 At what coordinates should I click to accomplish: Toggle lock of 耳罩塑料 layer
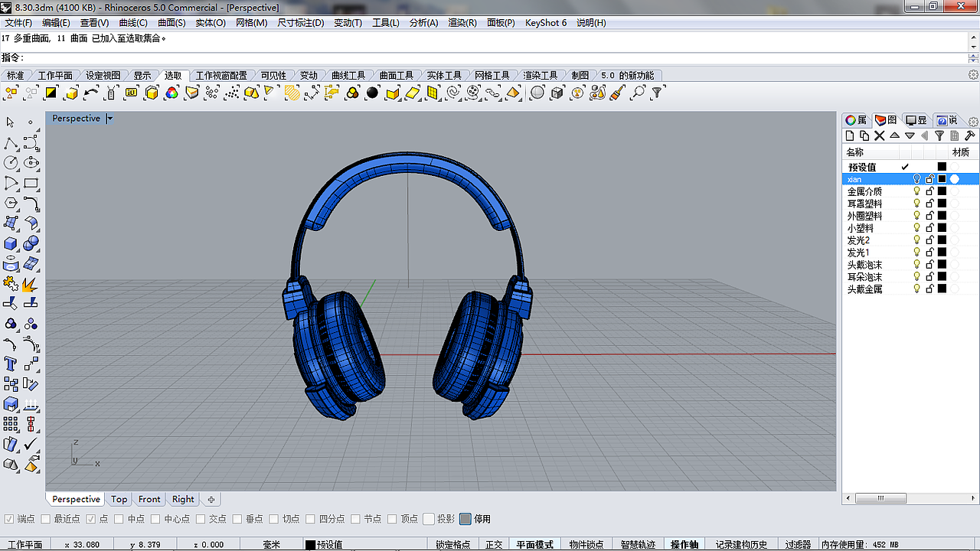930,204
